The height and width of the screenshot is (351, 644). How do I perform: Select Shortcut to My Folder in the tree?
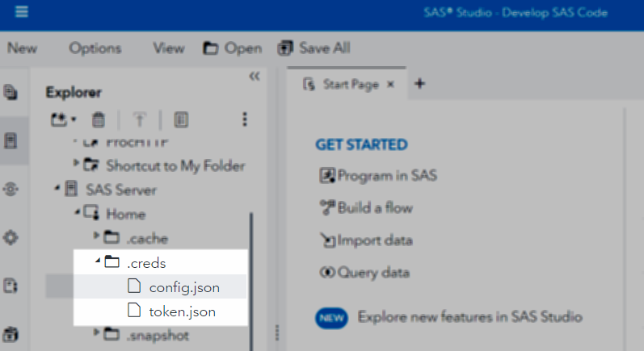175,166
